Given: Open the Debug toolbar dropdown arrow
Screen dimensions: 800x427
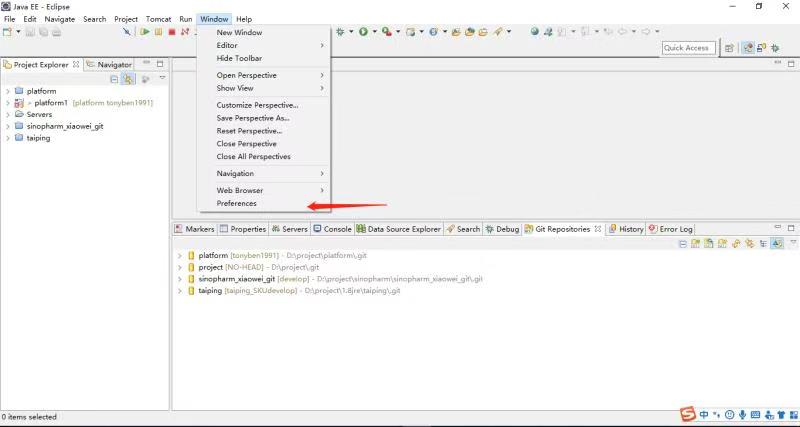Looking at the screenshot, I should tap(351, 32).
